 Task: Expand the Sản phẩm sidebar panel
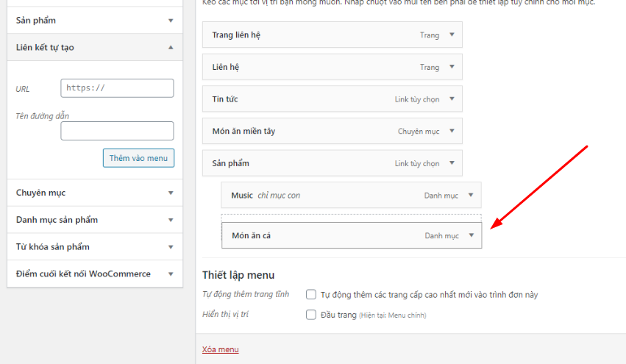[x=171, y=21]
